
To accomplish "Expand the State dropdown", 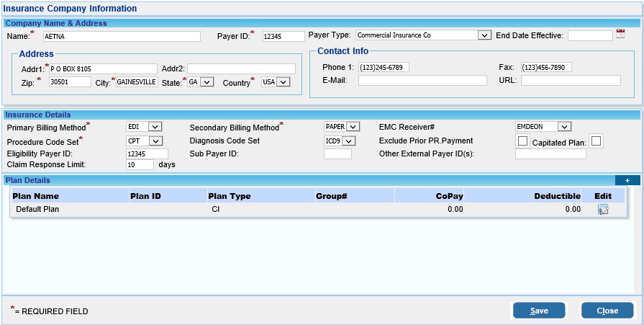I will pos(207,82).
